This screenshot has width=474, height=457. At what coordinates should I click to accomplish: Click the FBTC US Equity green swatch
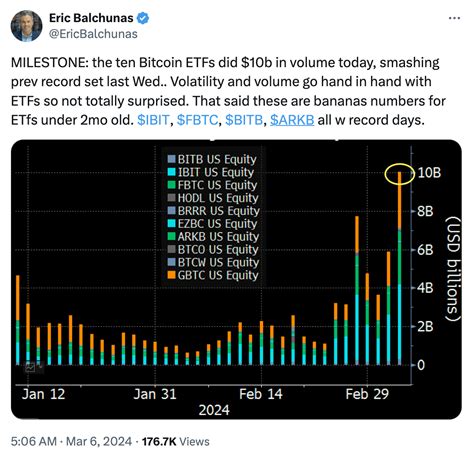[171, 185]
